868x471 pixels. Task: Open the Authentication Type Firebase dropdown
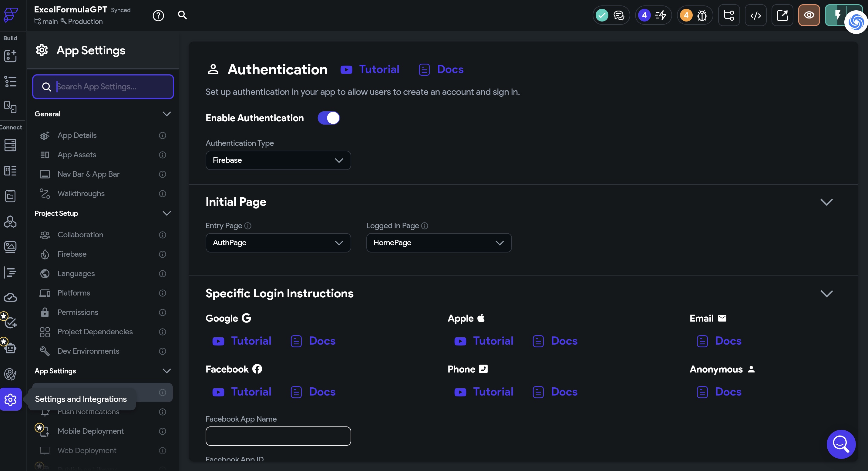click(x=278, y=160)
